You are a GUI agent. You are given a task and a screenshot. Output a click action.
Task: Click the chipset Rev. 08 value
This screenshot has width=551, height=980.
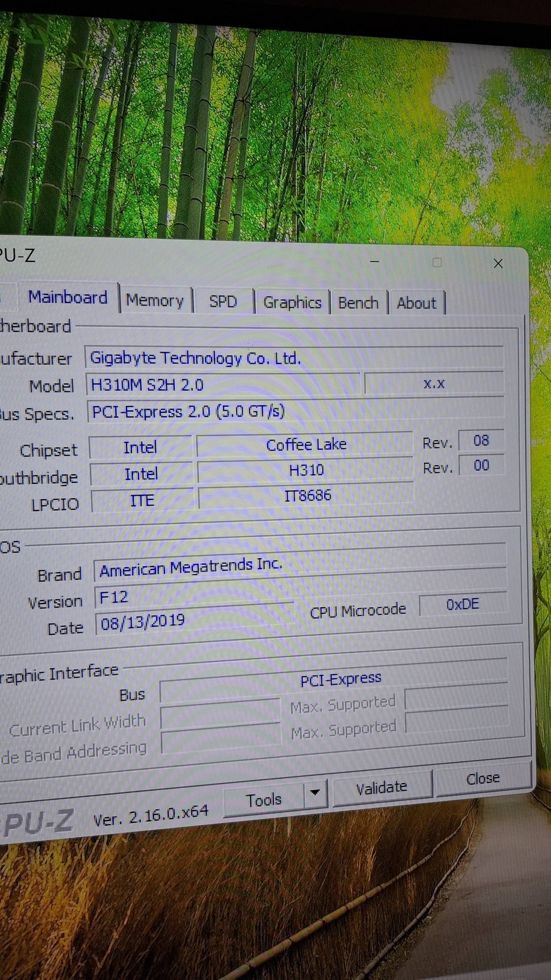[x=481, y=440]
